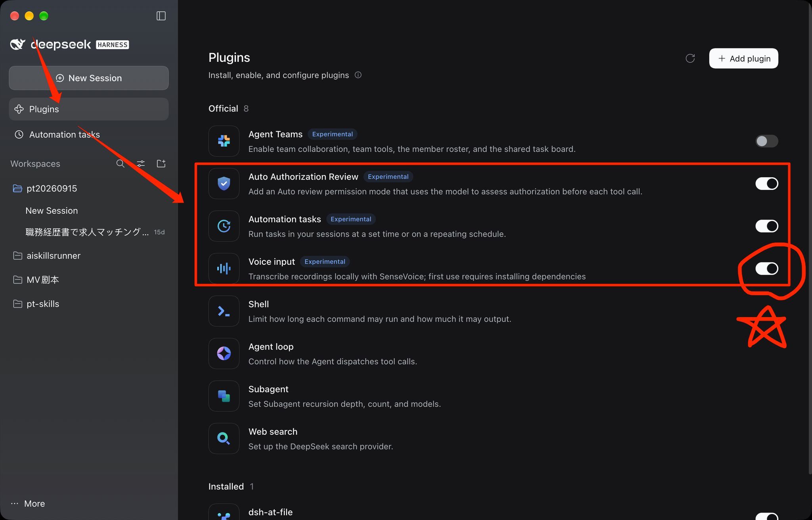
Task: Enable the Agent Teams toggle
Action: pos(767,141)
